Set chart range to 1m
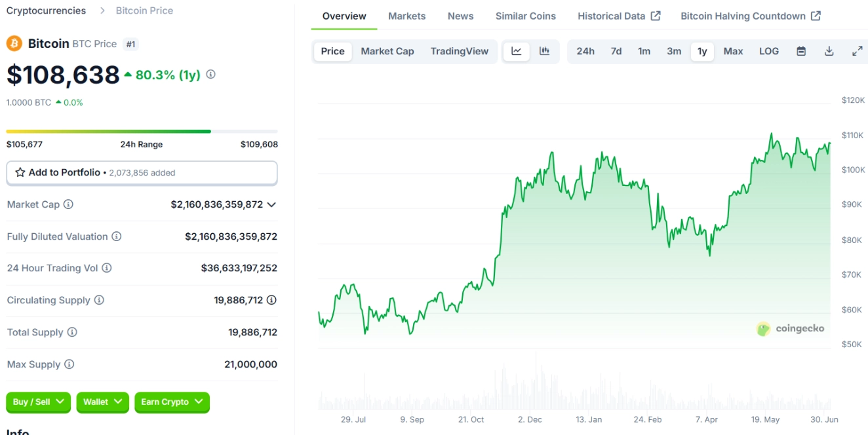Screen dimensions: 868x435 click(x=644, y=51)
